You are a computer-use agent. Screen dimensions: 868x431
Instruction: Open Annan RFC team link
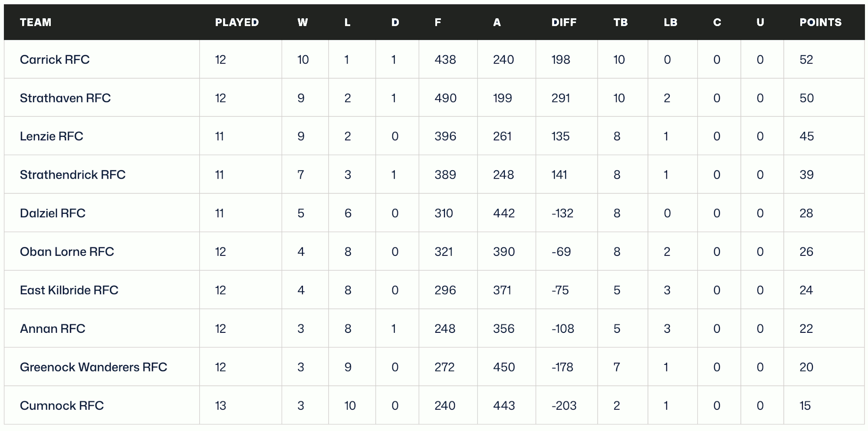click(53, 328)
